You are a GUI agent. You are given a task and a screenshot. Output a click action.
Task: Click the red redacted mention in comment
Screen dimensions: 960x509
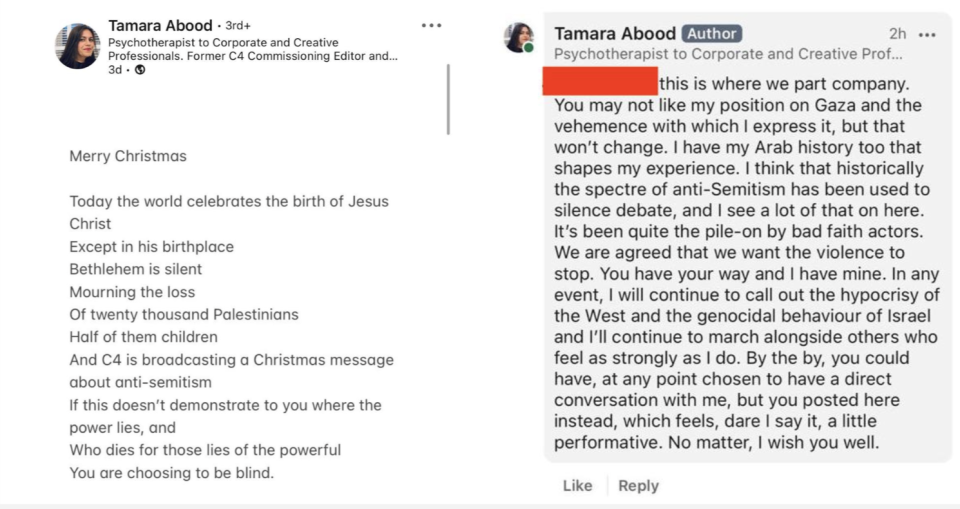coord(599,82)
